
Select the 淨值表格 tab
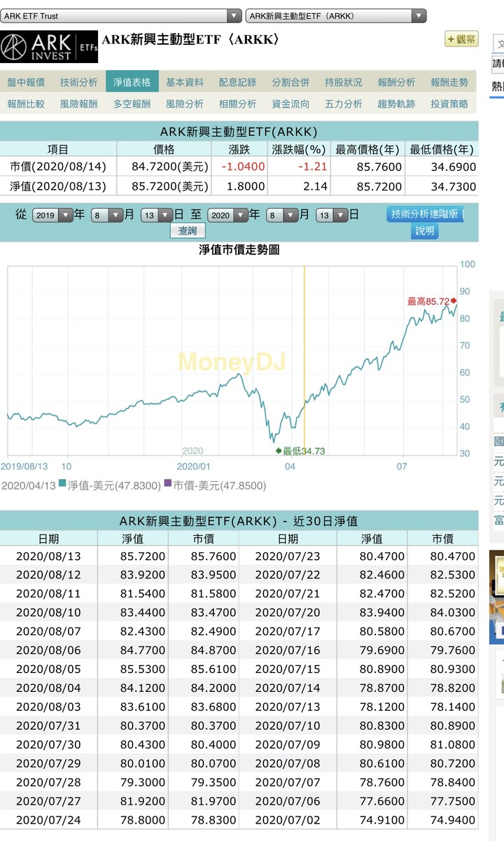pyautogui.click(x=132, y=82)
